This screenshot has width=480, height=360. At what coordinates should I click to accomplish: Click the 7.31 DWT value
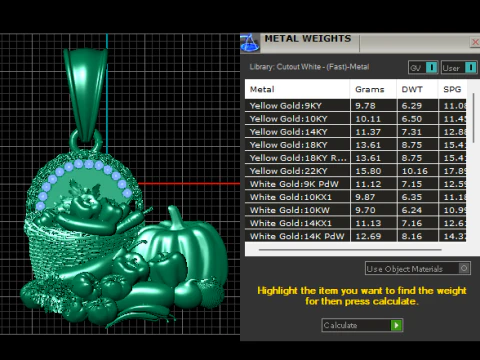pos(412,132)
